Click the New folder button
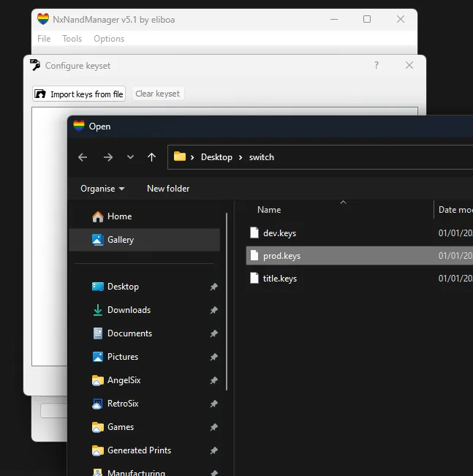This screenshot has width=473, height=476. tap(168, 189)
